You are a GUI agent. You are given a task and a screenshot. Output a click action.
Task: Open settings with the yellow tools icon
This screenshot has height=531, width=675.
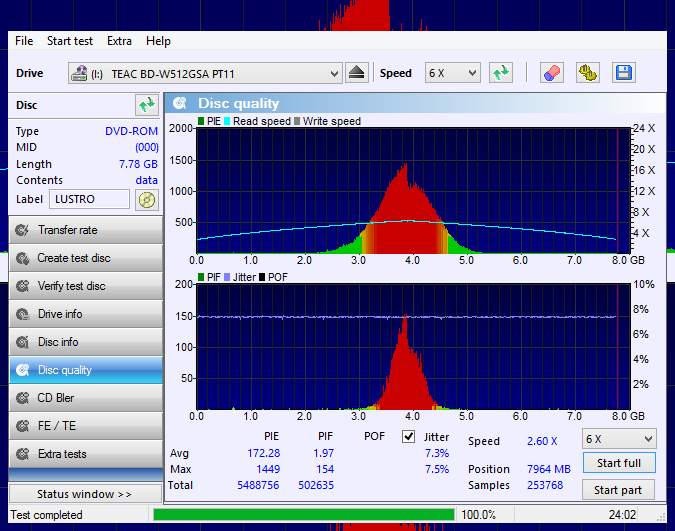pos(588,73)
